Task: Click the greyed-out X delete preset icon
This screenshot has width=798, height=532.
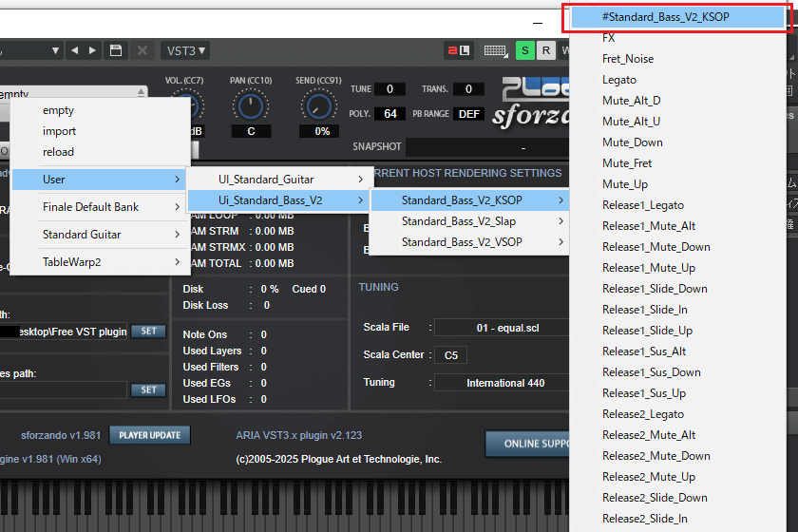Action: [x=142, y=50]
